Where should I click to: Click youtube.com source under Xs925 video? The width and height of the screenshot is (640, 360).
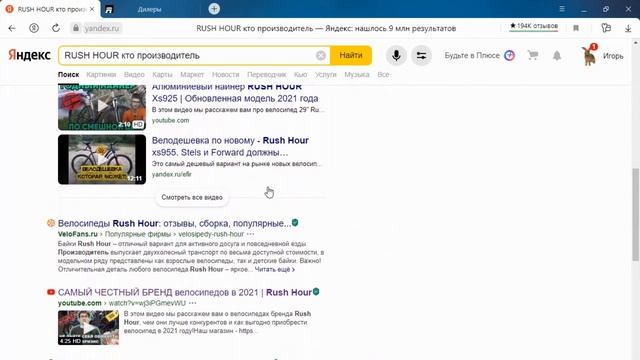point(170,120)
